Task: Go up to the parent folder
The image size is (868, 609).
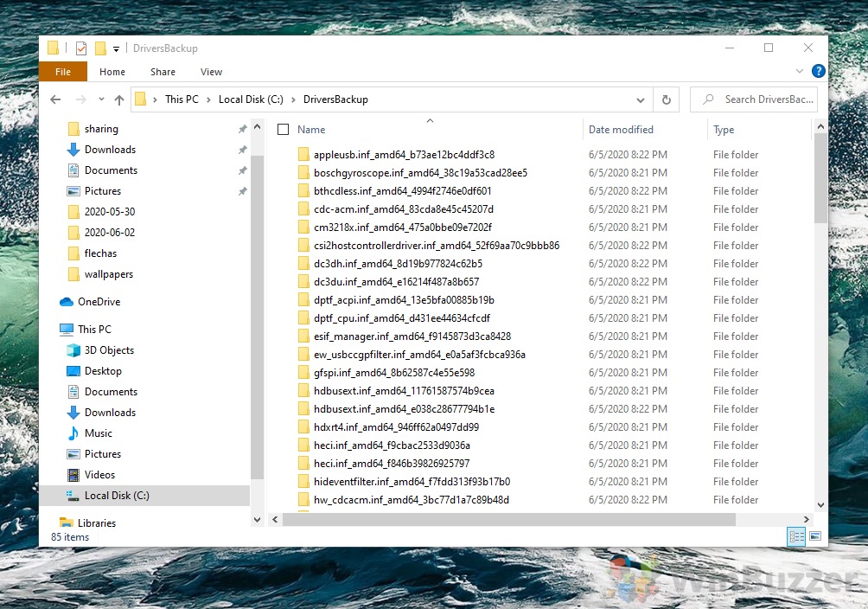Action: click(119, 99)
